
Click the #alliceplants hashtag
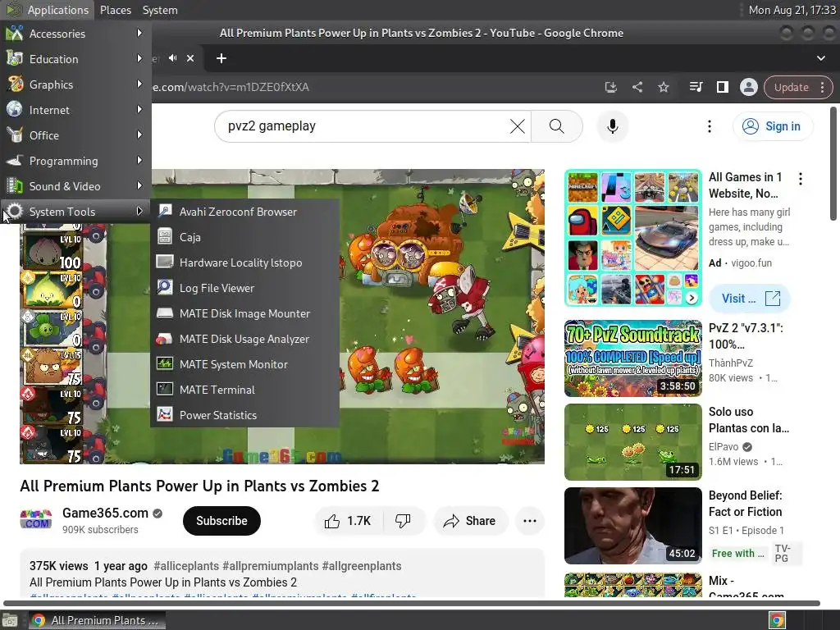tap(186, 566)
